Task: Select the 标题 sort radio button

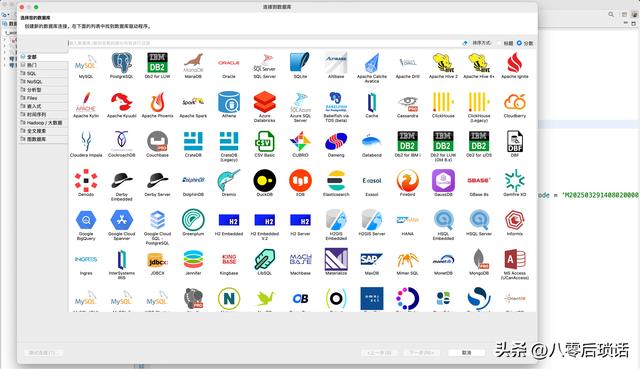Action: tap(500, 43)
